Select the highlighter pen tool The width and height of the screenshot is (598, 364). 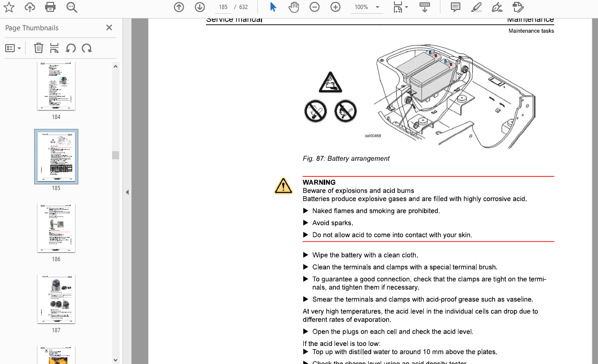(x=477, y=7)
